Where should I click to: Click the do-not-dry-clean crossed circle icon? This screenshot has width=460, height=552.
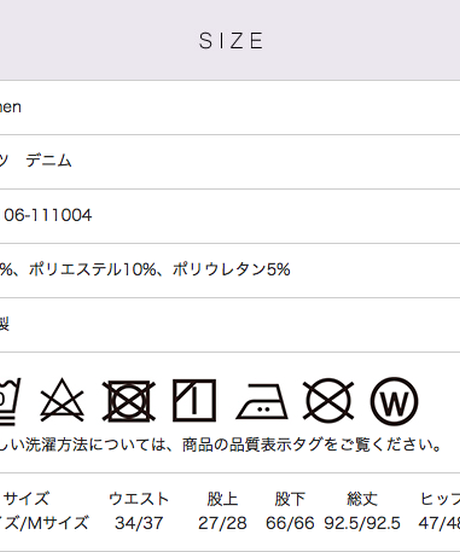328,400
